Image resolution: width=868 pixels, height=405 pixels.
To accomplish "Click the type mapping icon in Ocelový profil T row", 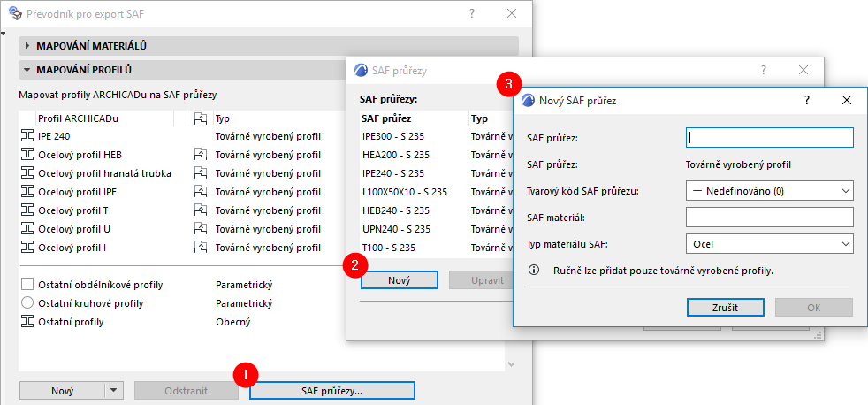I will 201,210.
